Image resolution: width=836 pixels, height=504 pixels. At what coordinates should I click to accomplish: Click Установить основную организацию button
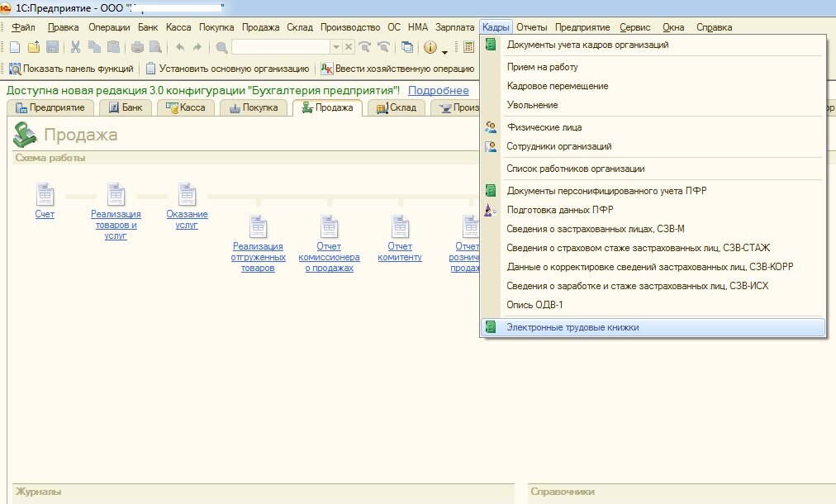(228, 69)
